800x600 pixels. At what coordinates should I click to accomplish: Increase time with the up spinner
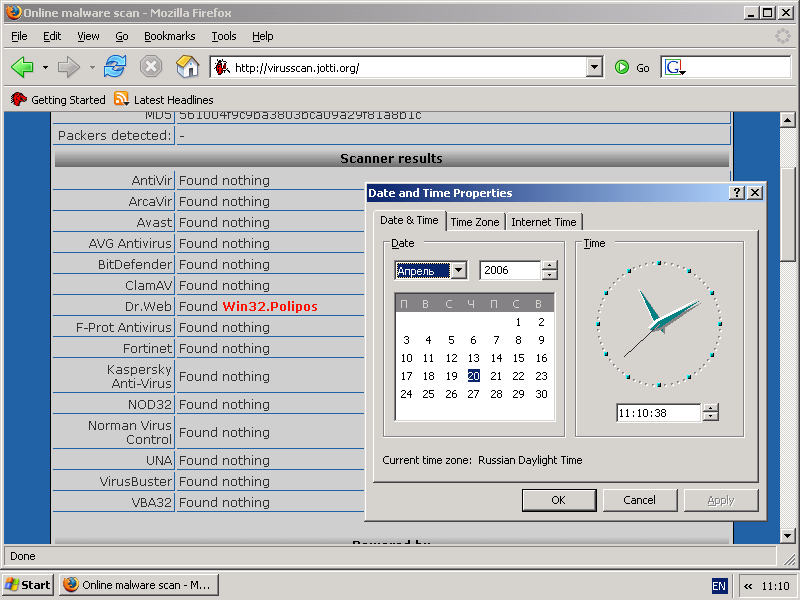pos(710,408)
